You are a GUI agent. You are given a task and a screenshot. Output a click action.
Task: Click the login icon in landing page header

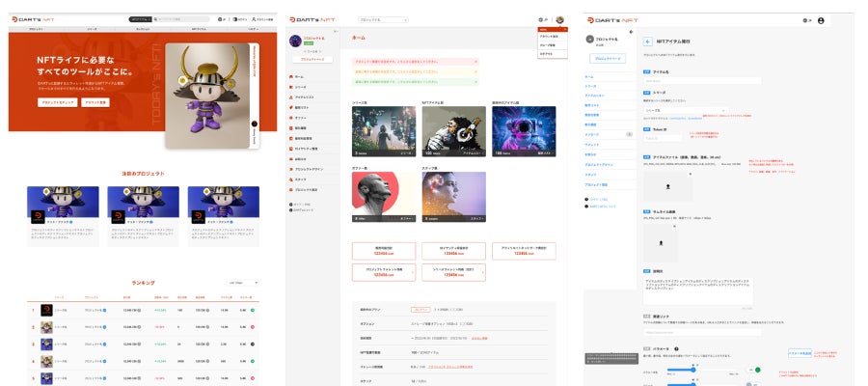234,19
